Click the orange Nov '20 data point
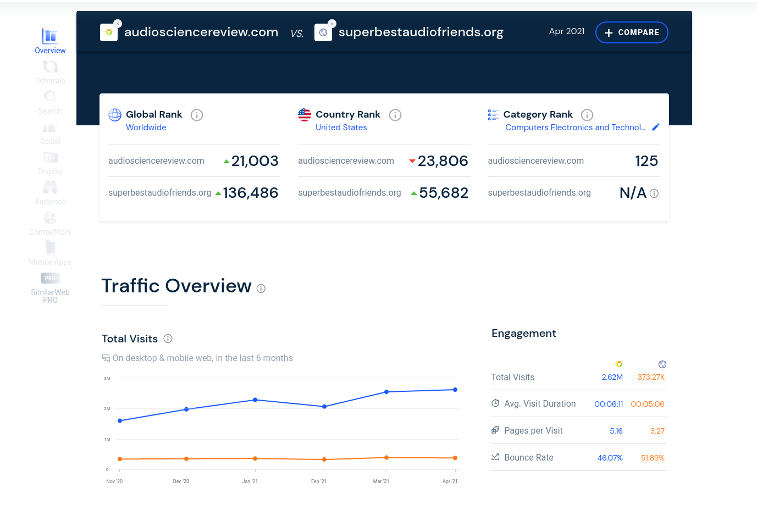Viewport: 757px width, 532px height. 120,459
